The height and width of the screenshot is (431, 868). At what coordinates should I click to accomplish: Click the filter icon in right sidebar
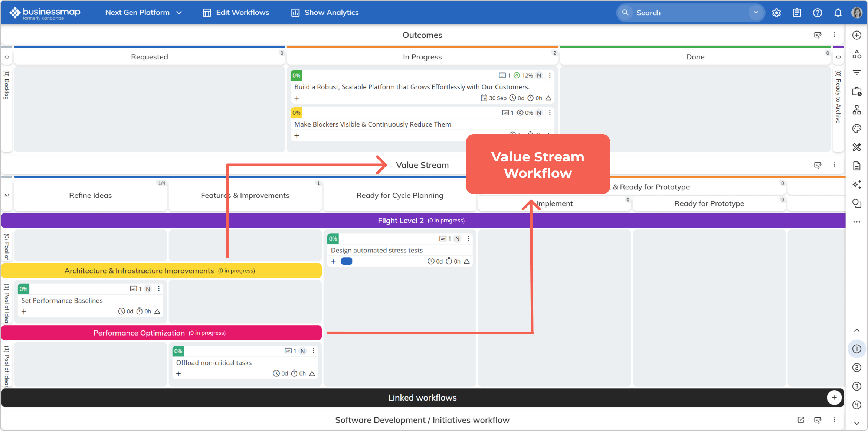click(857, 72)
